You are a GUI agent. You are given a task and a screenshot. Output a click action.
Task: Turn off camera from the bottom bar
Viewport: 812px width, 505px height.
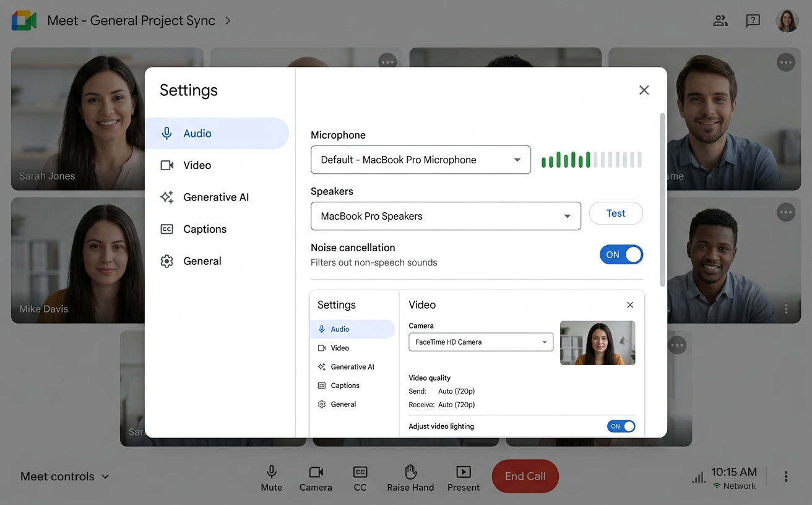[316, 478]
